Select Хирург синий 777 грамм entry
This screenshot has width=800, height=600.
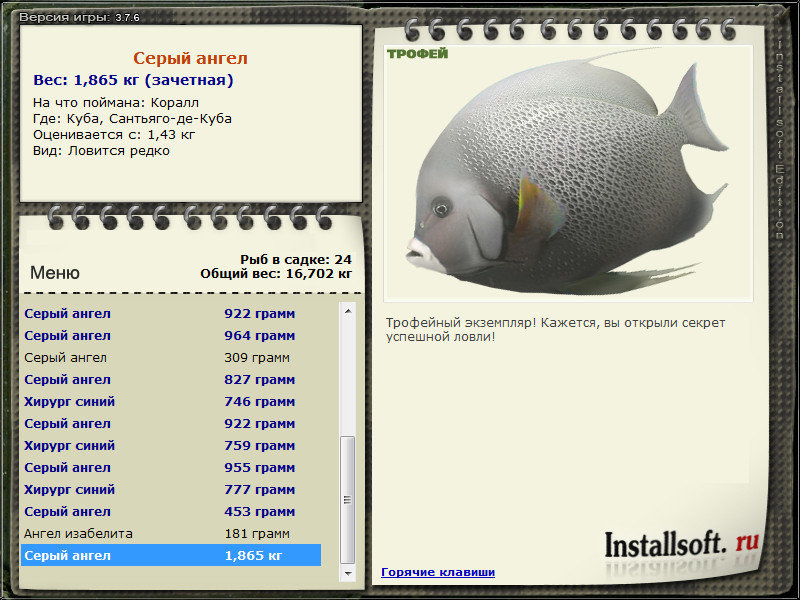[x=171, y=489]
